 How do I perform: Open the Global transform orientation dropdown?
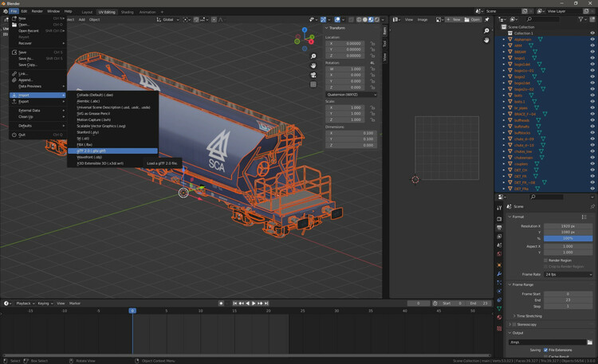click(167, 19)
